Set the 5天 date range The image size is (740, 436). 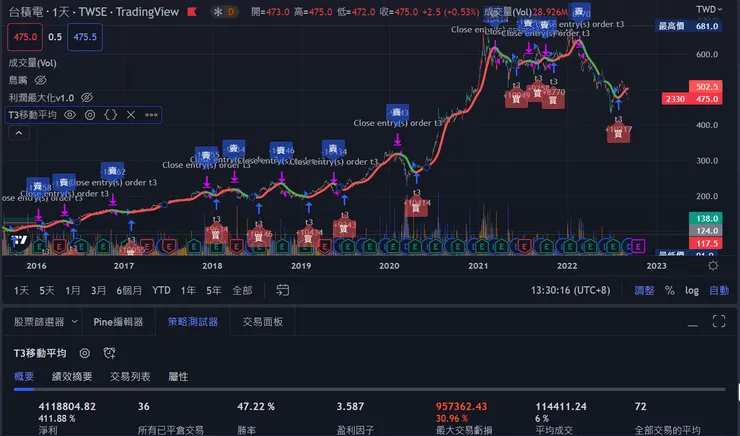47,290
